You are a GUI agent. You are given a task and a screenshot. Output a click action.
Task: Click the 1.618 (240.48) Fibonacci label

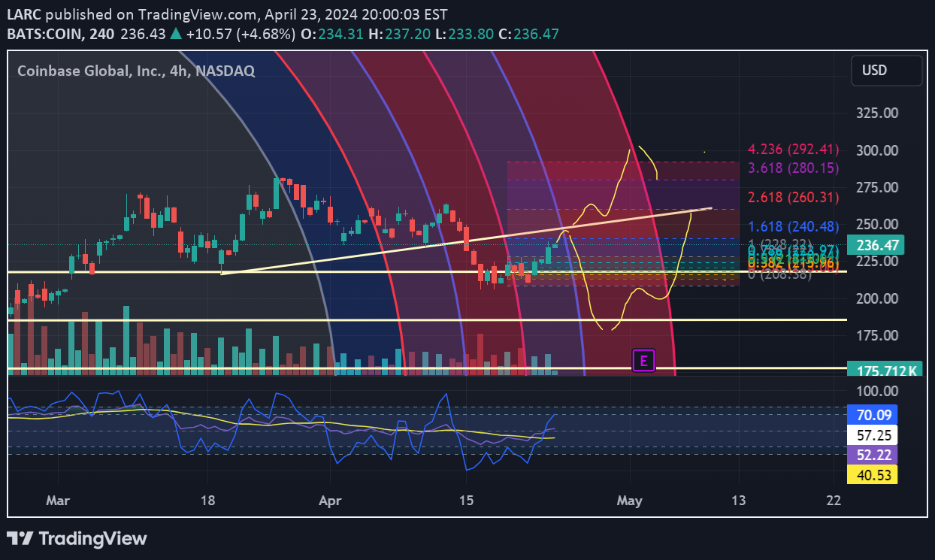pyautogui.click(x=793, y=226)
